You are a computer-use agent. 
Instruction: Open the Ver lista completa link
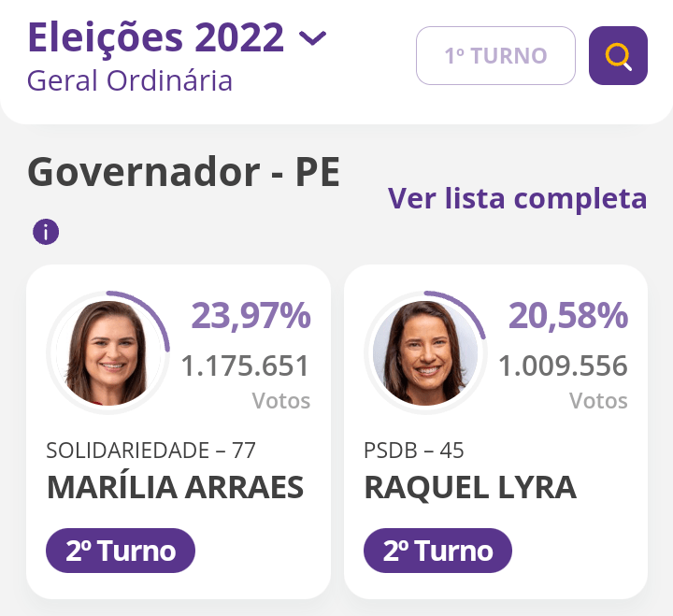click(517, 198)
